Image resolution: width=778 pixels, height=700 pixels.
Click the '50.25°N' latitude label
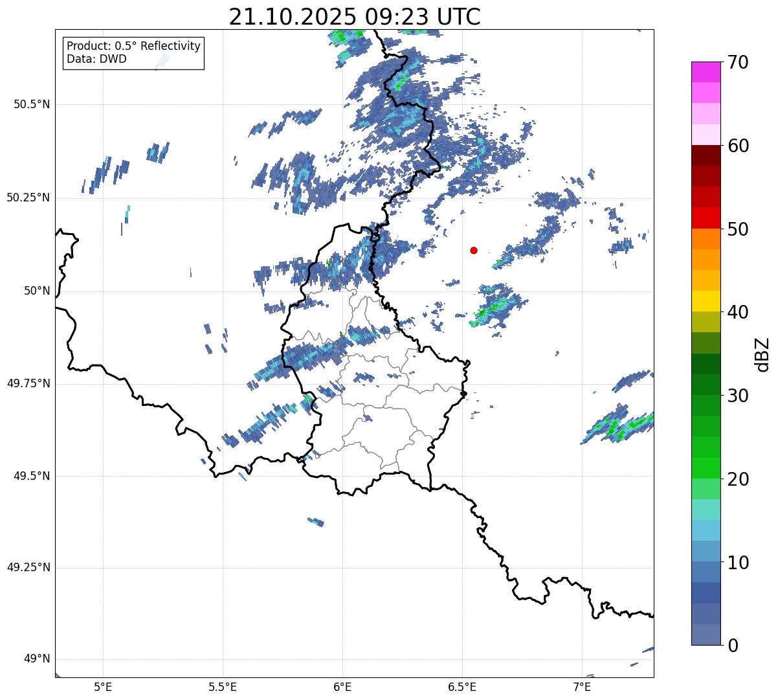click(28, 198)
